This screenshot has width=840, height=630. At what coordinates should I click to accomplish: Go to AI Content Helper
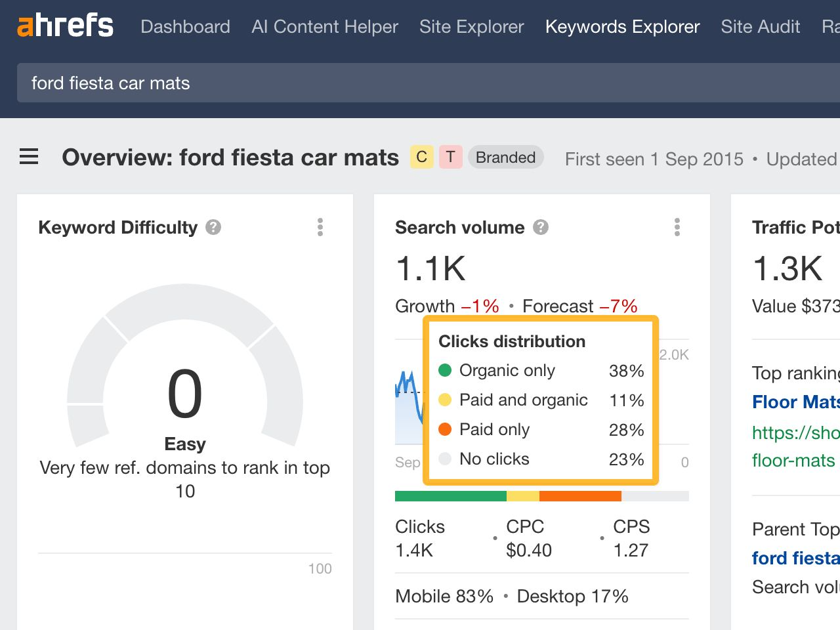tap(325, 26)
